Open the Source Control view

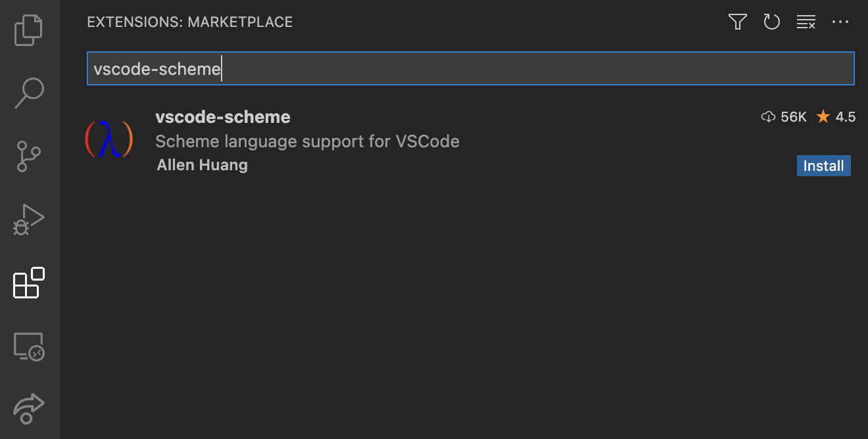[29, 157]
